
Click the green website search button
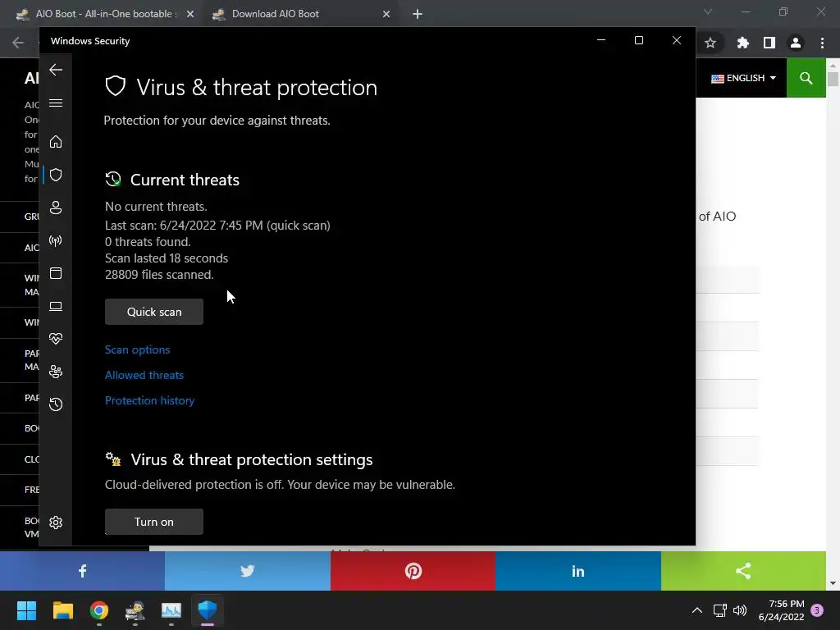(x=806, y=78)
